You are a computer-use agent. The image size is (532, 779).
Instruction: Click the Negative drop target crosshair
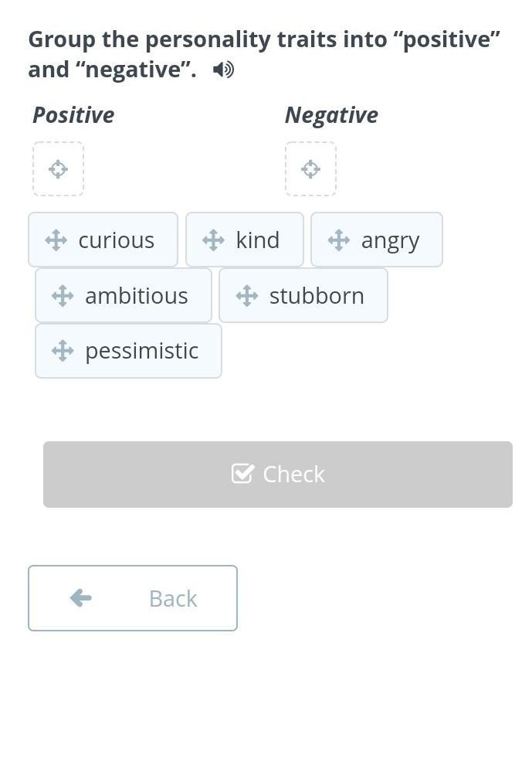310,169
